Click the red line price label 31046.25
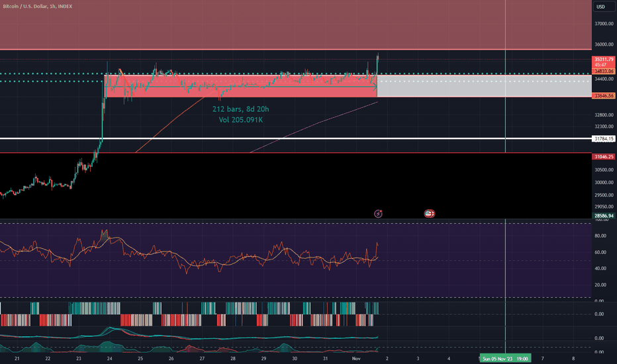The height and width of the screenshot is (364, 617). pyautogui.click(x=604, y=157)
